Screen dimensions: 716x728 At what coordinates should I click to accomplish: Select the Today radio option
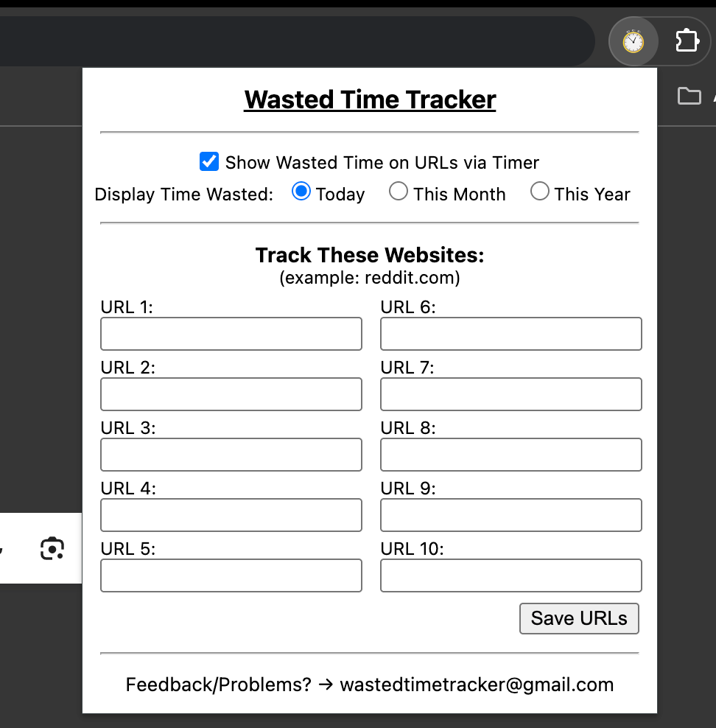pos(301,192)
